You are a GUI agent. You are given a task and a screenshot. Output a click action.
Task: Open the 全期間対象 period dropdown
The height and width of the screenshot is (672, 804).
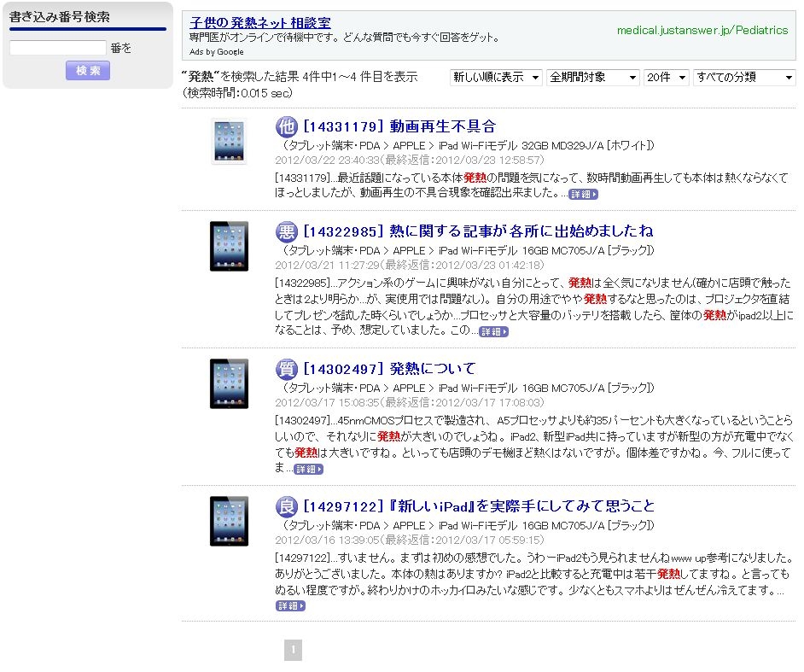point(592,78)
